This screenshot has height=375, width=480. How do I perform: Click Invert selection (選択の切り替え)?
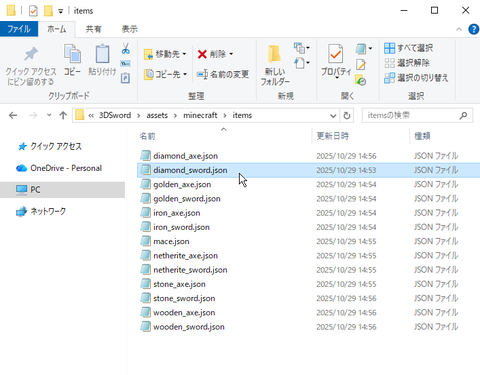click(416, 78)
